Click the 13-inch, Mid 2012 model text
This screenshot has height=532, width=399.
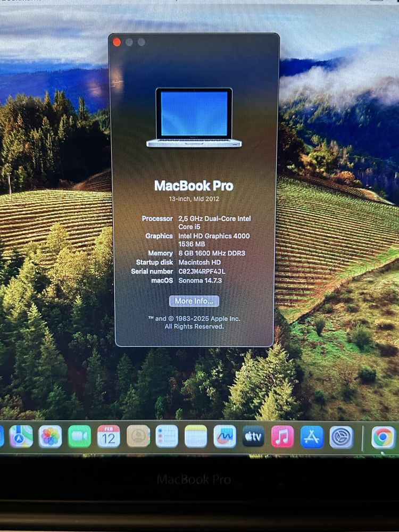coord(194,199)
